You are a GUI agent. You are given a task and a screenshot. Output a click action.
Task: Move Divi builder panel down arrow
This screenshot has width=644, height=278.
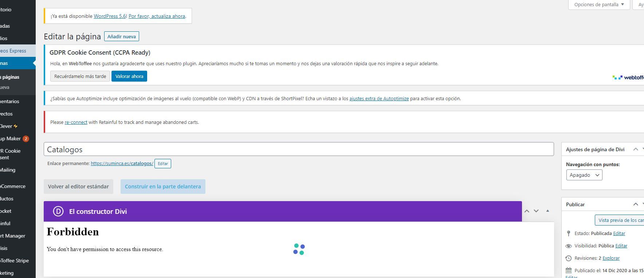[x=536, y=211]
